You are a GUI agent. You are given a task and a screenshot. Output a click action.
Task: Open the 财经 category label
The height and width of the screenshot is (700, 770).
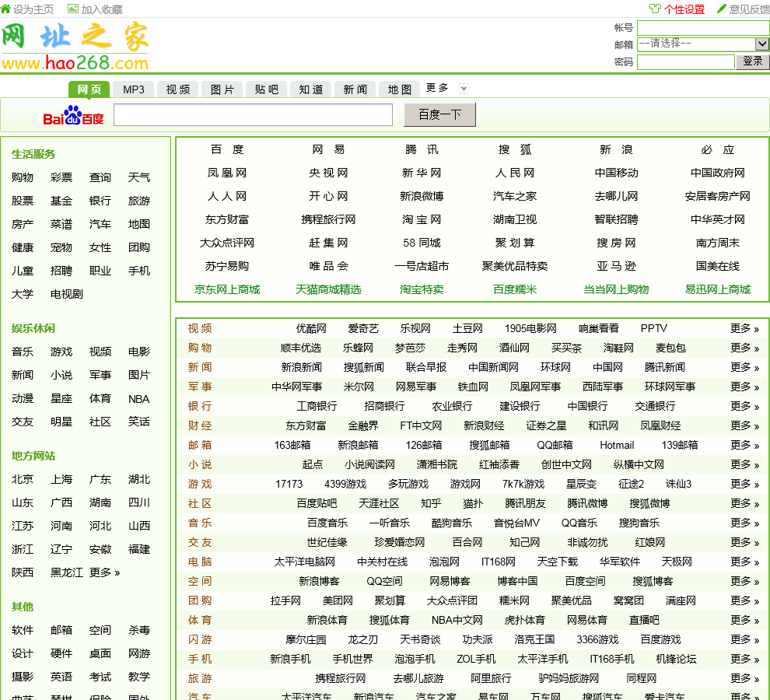(x=200, y=425)
